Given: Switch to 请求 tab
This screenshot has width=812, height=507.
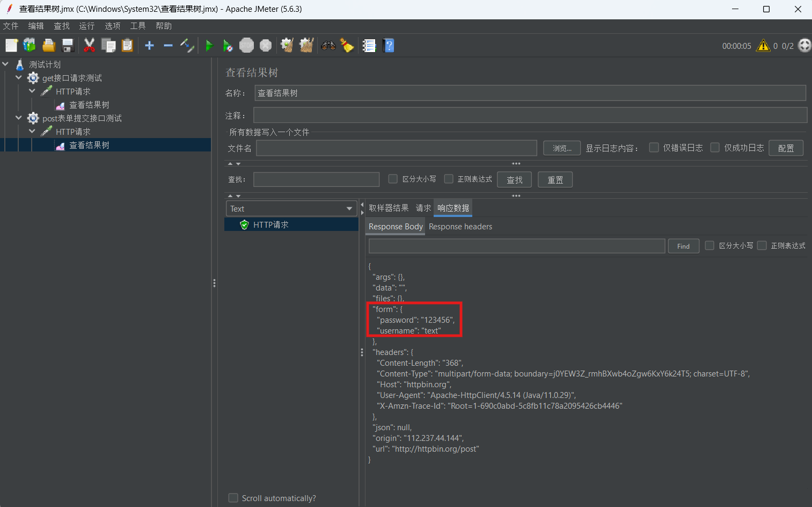Looking at the screenshot, I should 423,208.
